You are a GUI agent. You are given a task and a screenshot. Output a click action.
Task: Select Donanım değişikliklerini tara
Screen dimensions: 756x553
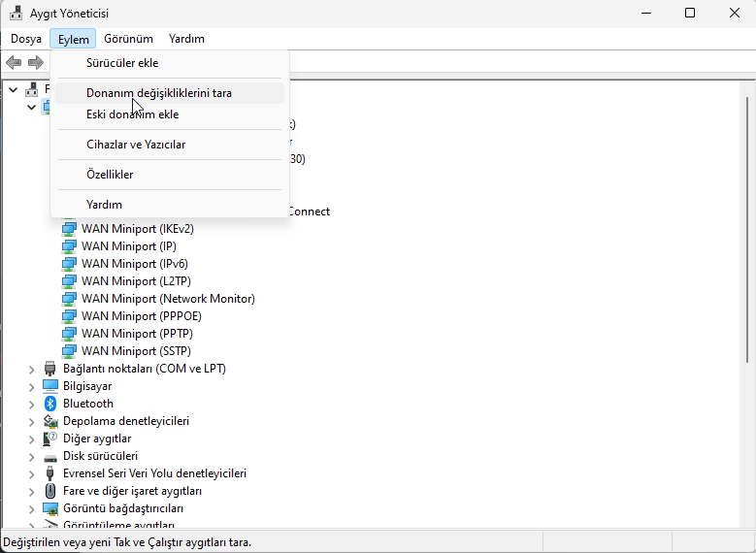(x=170, y=93)
